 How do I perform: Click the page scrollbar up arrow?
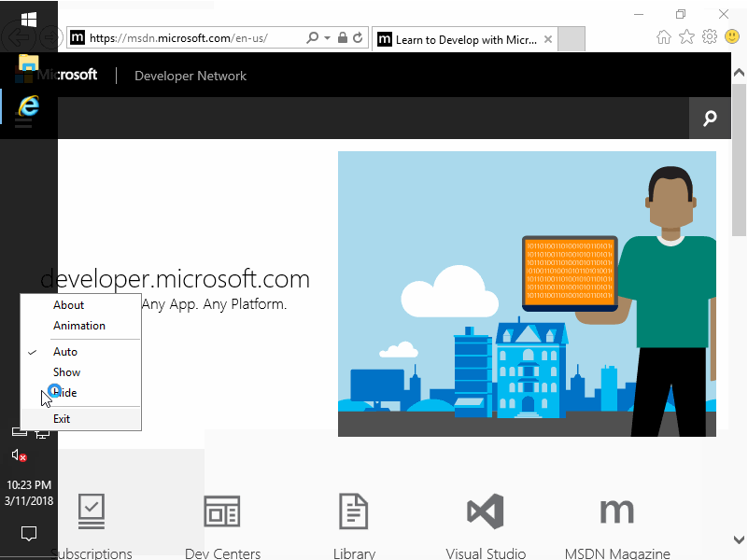pos(739,73)
